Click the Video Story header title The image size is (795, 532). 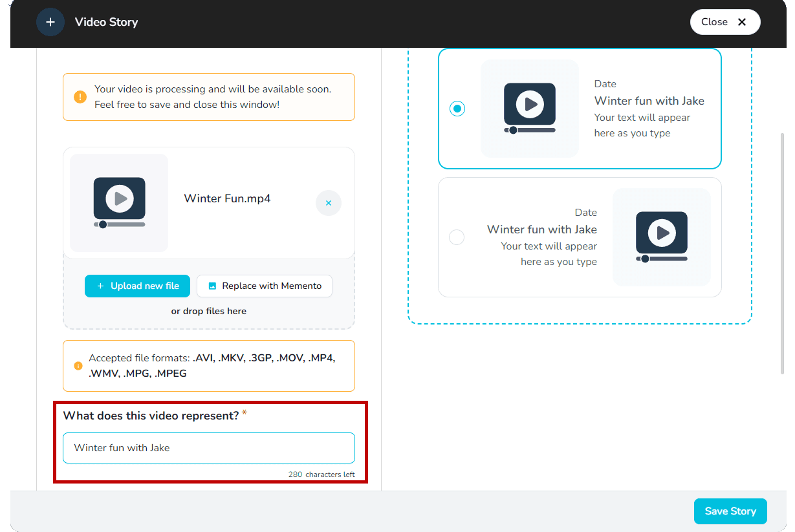[x=106, y=22]
